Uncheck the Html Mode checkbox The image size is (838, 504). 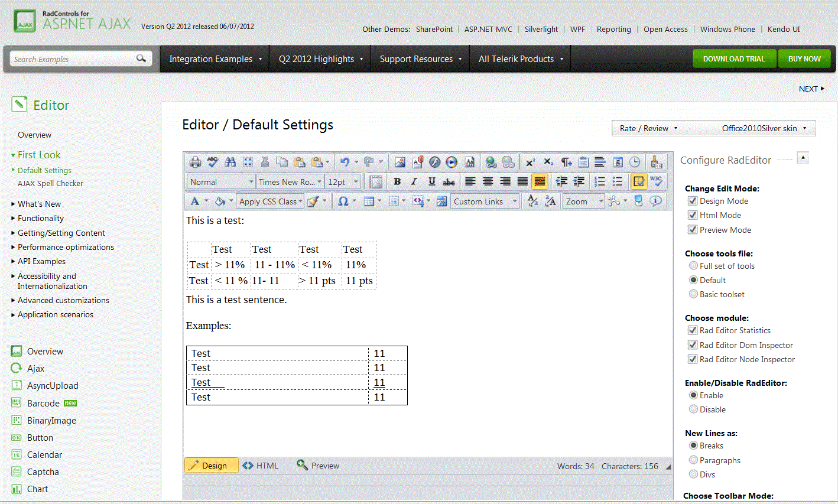coord(693,215)
